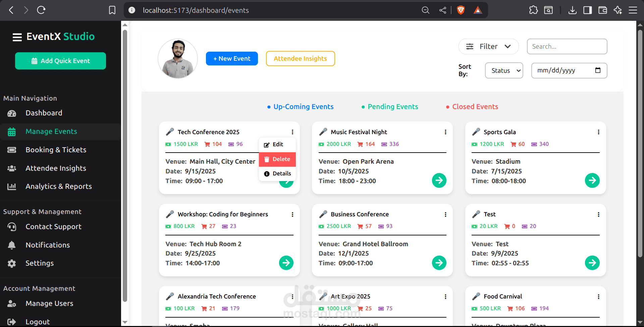
Task: Bookmark this page using the bookmark icon
Action: point(112,10)
